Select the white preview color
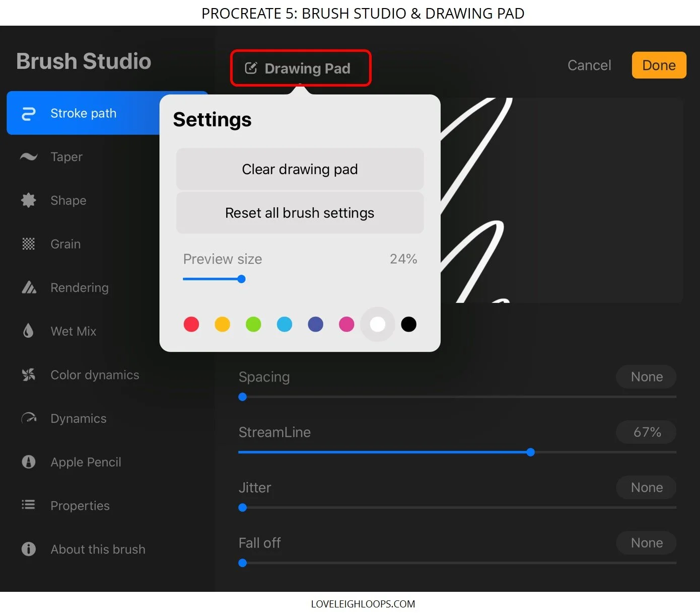Screen dimensions: 700x616 tap(378, 324)
